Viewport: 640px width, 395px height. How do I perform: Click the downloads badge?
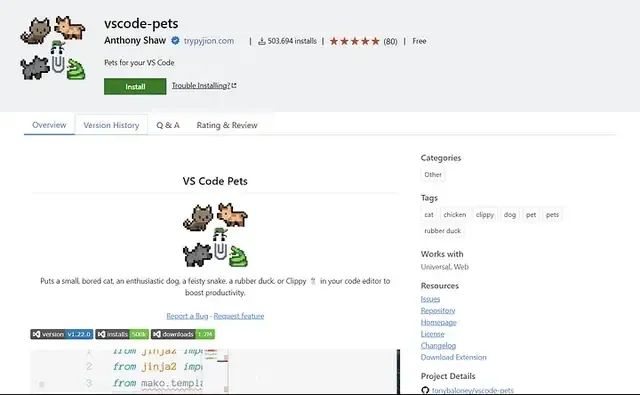183,334
